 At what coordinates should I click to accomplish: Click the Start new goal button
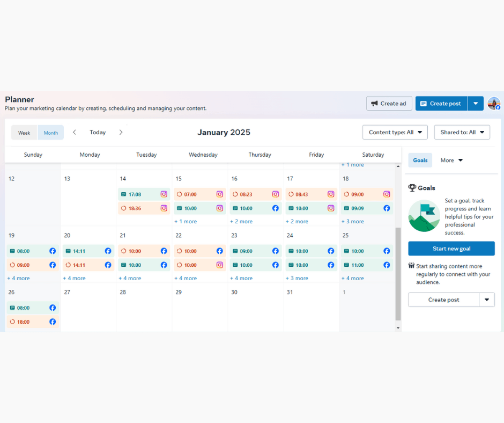tap(451, 249)
